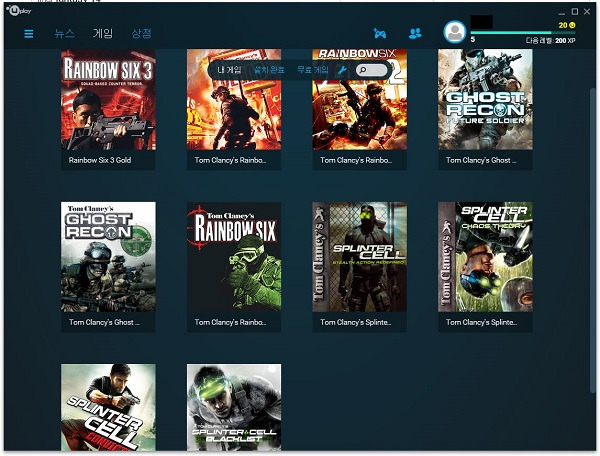Open the wrench settings icon in filter bar
Screen dimensions: 600x456
coord(342,70)
